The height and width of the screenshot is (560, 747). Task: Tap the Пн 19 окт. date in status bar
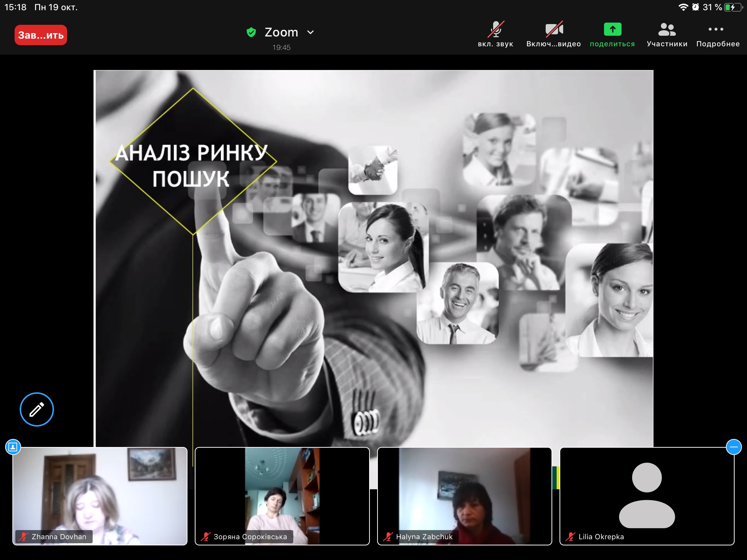point(56,7)
